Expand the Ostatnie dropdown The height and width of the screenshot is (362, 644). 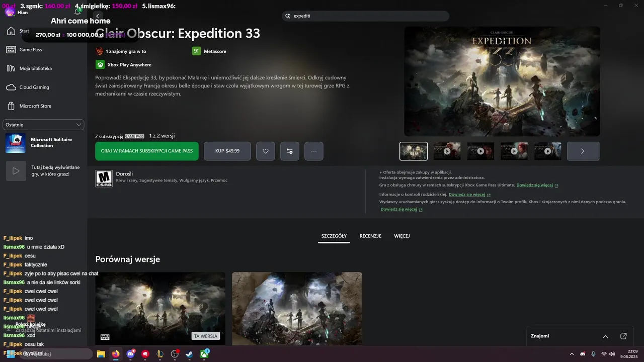coord(43,125)
